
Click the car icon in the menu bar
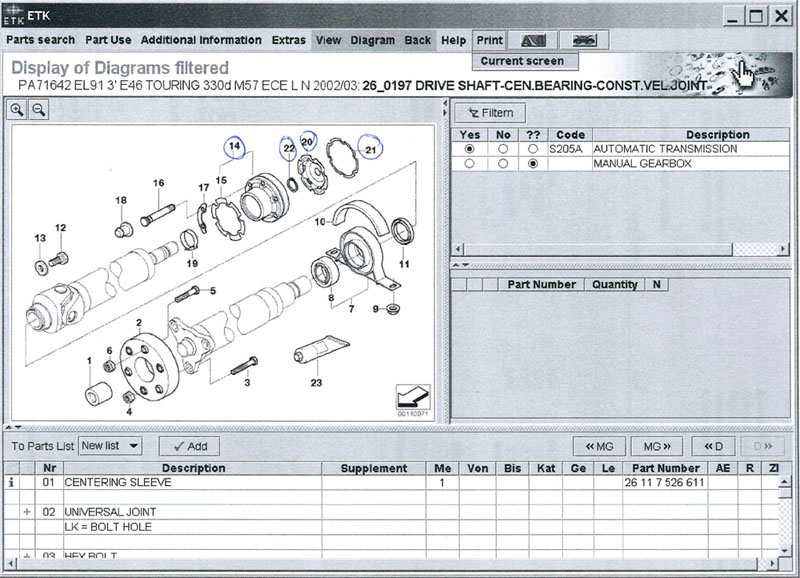[x=529, y=40]
